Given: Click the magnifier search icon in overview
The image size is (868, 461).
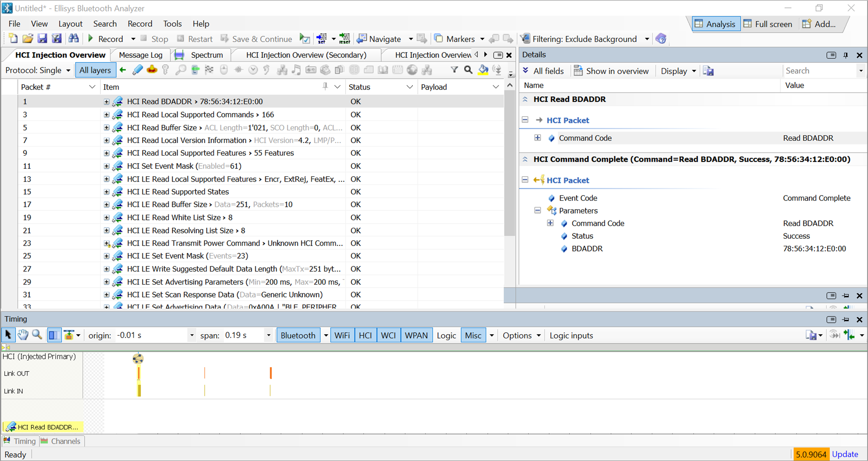Looking at the screenshot, I should click(x=468, y=70).
